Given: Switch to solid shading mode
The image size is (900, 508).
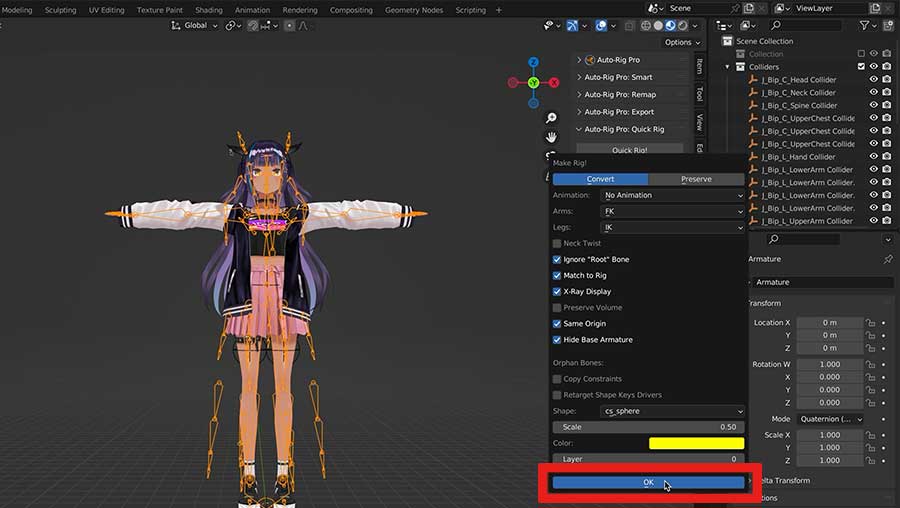Looking at the screenshot, I should tap(658, 26).
